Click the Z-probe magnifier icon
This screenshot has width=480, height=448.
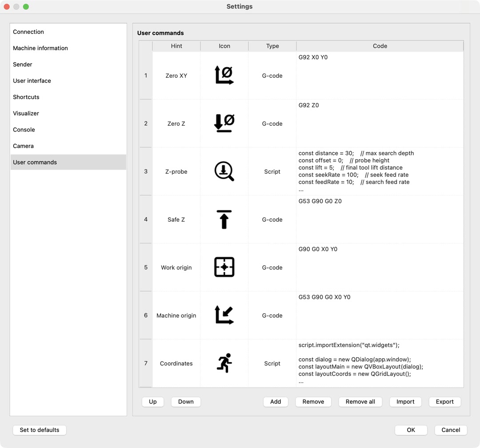click(x=224, y=172)
